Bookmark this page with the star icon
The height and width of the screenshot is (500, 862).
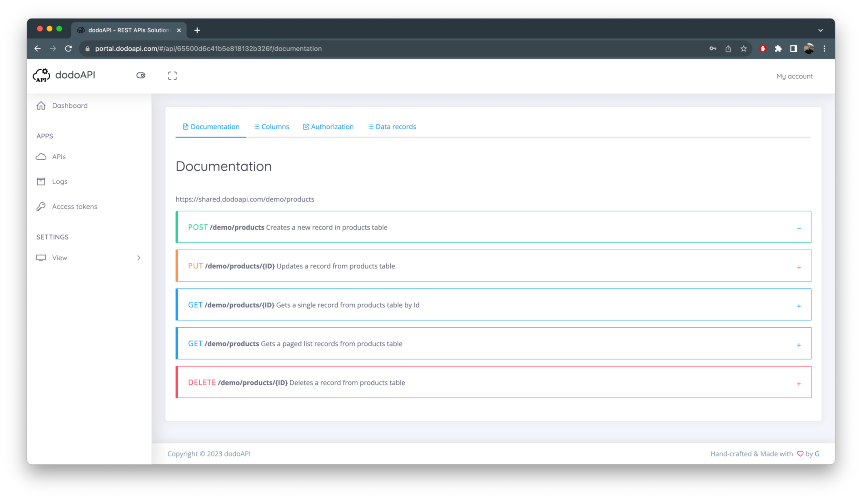click(x=743, y=48)
